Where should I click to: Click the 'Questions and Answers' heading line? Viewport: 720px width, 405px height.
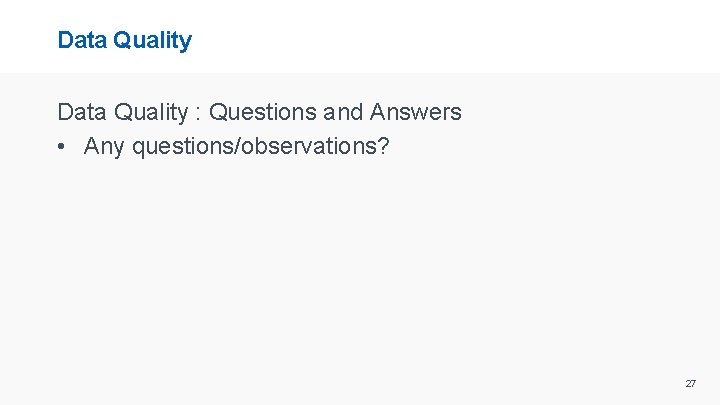[259, 112]
